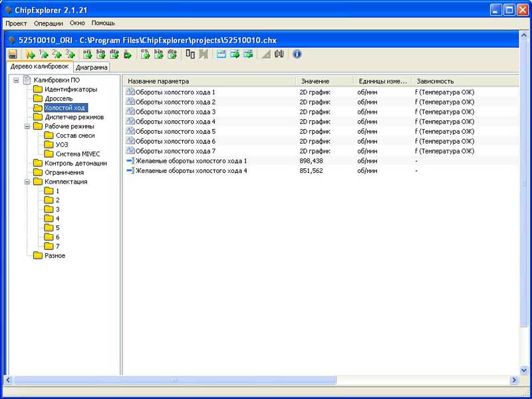Open the Помощь menu
Viewport: 532px width, 399px height.
click(103, 23)
